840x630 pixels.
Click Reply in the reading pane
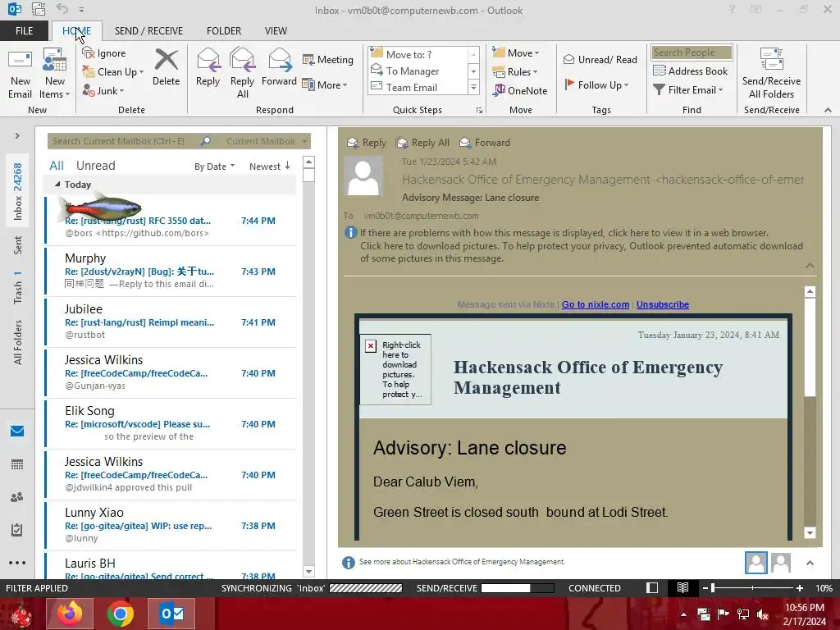point(367,143)
